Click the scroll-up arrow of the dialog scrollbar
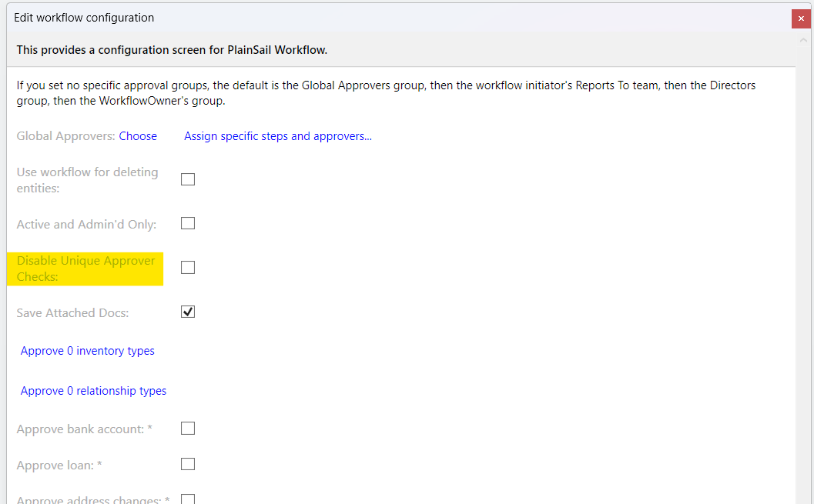 tap(804, 40)
